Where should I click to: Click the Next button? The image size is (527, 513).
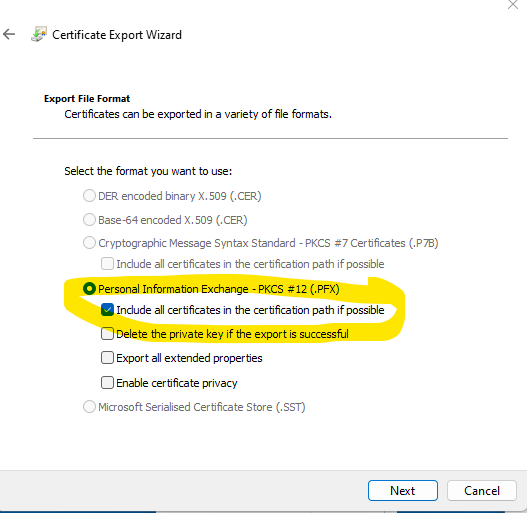(x=403, y=490)
